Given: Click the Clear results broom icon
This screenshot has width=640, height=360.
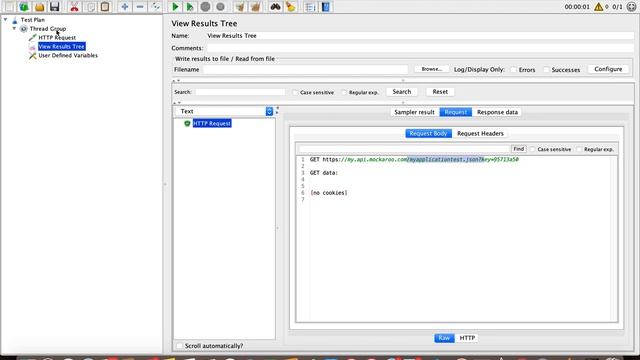Looking at the screenshot, I should point(240,7).
